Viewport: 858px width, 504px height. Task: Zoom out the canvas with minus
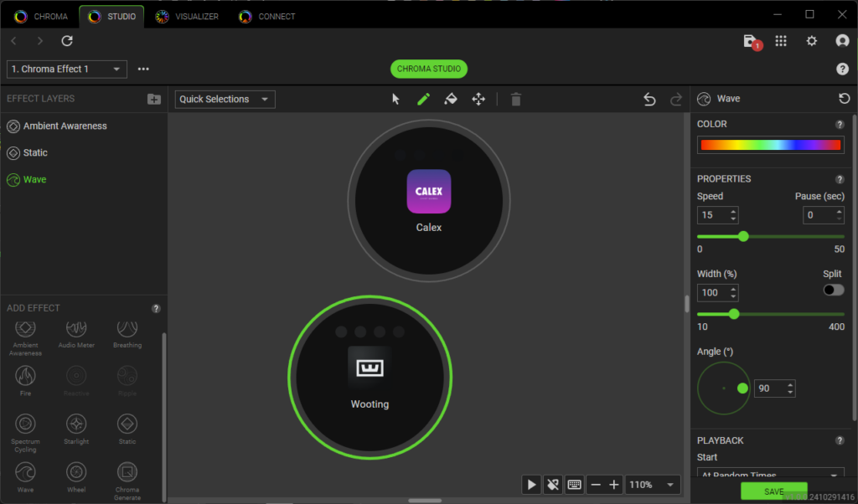pos(596,485)
